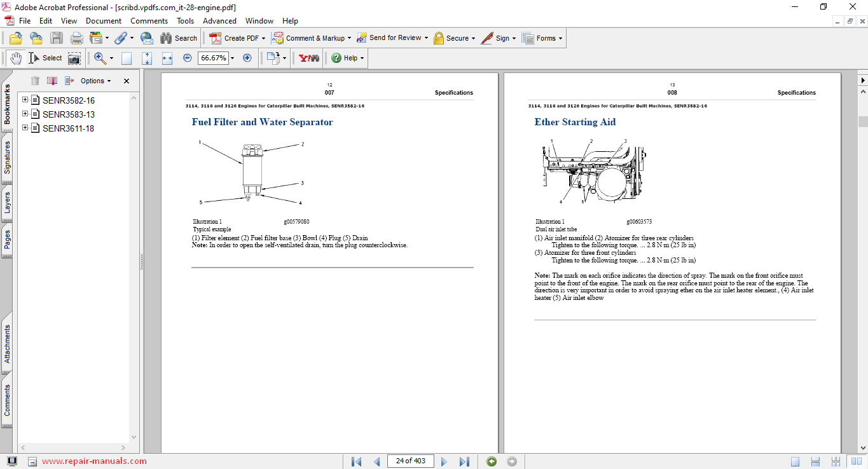Open the www.repair-manuals.com link
The width and height of the screenshot is (868, 469).
click(x=94, y=461)
